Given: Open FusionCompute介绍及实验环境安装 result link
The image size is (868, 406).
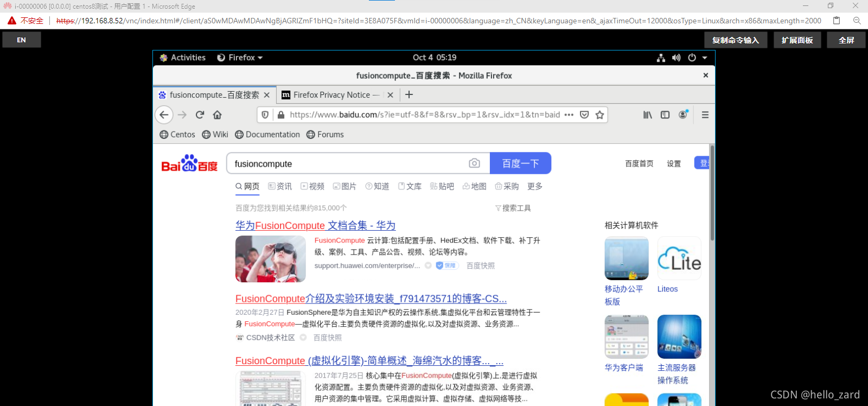Looking at the screenshot, I should tap(371, 299).
